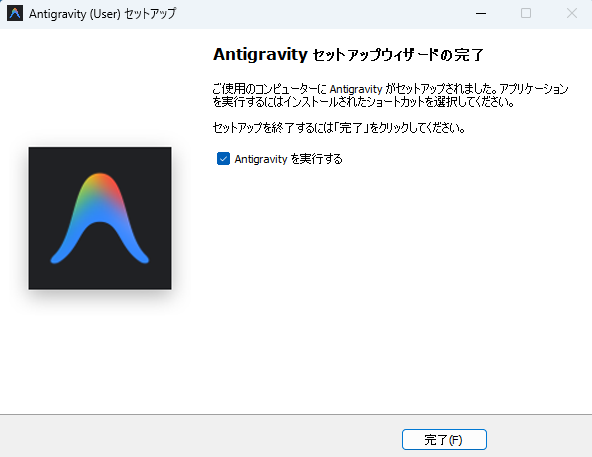Click the Antigravity icon in the title bar

tap(15, 13)
